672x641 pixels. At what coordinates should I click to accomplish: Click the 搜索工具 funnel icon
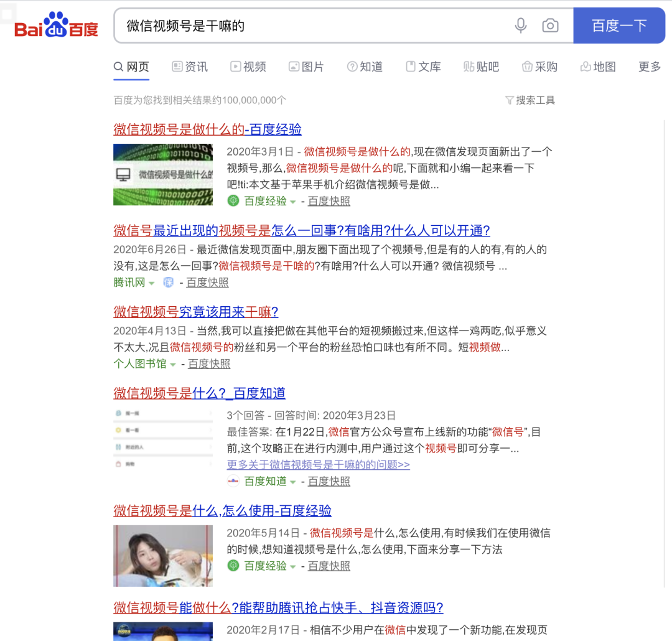pos(509,100)
